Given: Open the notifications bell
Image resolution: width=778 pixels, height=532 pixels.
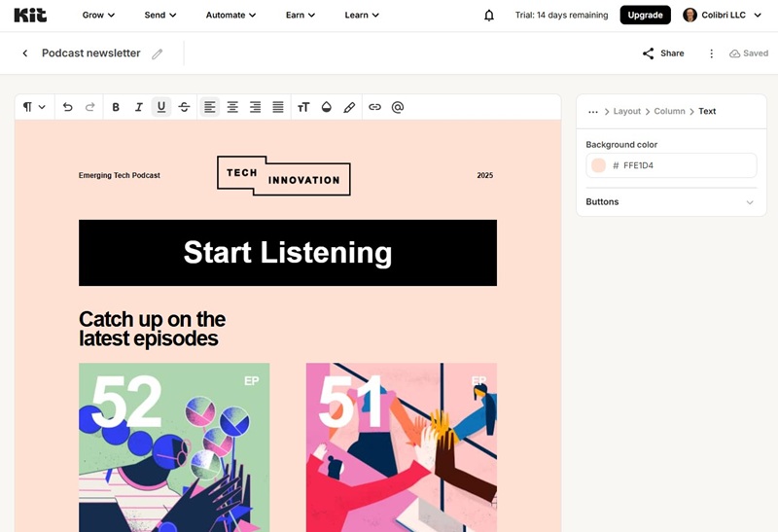Looking at the screenshot, I should (x=489, y=16).
